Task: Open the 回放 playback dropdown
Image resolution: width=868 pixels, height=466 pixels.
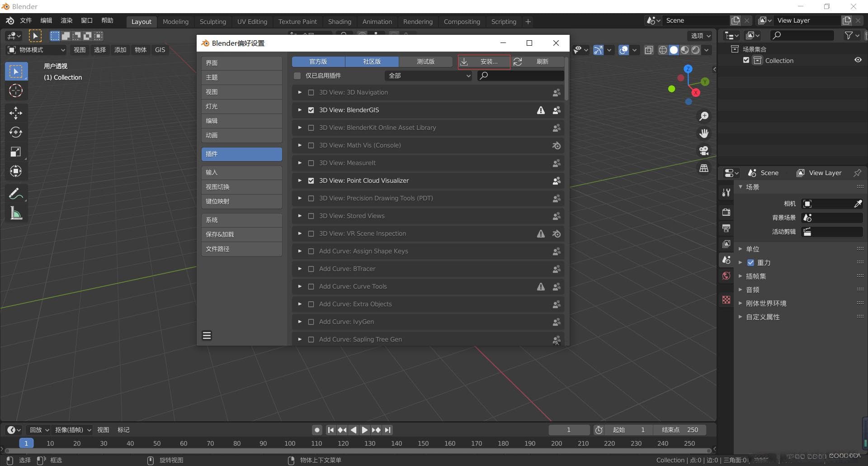Action: coord(39,430)
